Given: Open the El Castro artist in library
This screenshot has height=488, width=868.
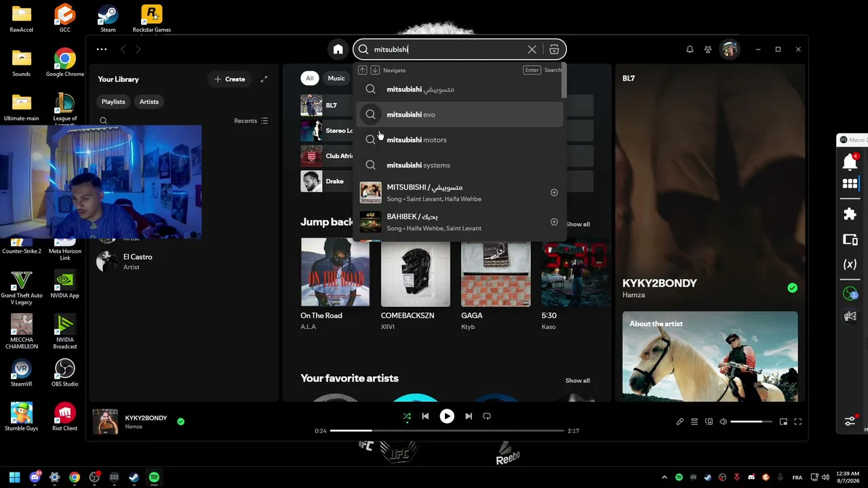Looking at the screenshot, I should [x=184, y=262].
